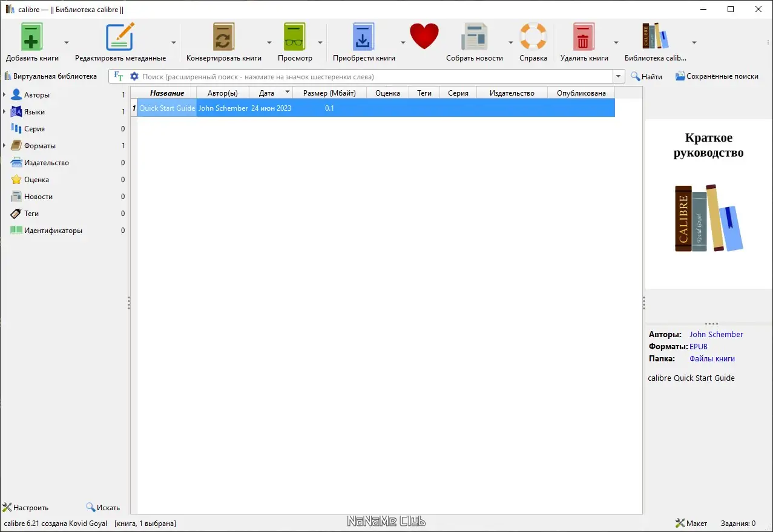The image size is (773, 532).
Task: Select Теги category in tag browser
Action: coord(31,214)
